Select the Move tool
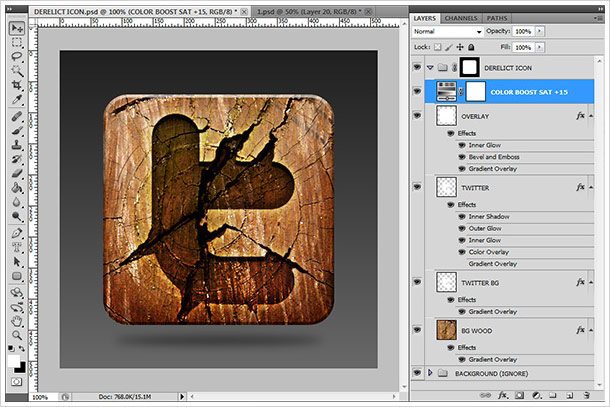The height and width of the screenshot is (407, 610). [x=16, y=28]
